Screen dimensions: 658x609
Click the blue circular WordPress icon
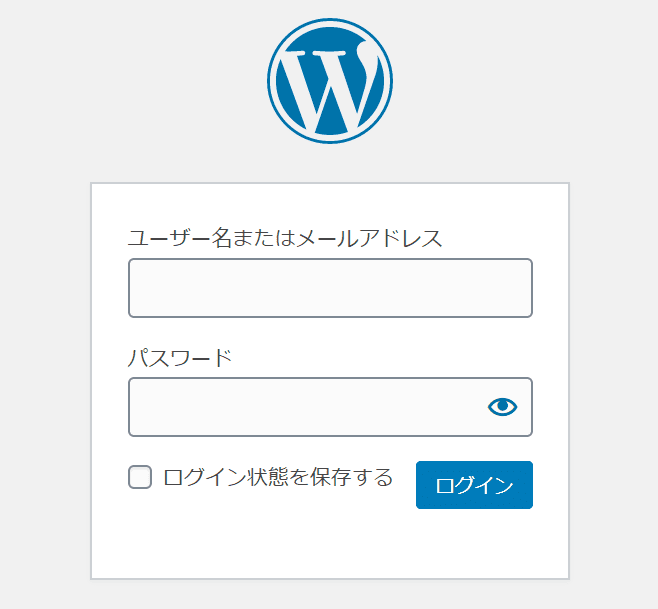[x=329, y=81]
